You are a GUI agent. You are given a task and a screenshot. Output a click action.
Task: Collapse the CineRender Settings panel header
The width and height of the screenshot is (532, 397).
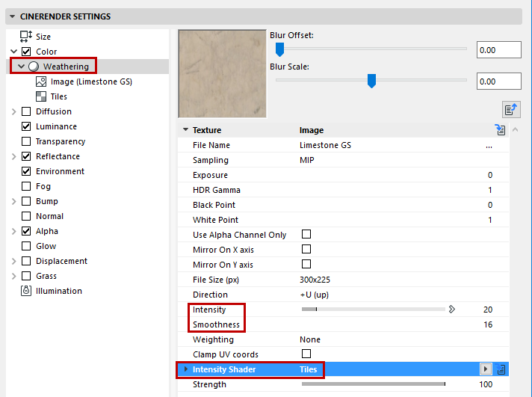[x=12, y=16]
